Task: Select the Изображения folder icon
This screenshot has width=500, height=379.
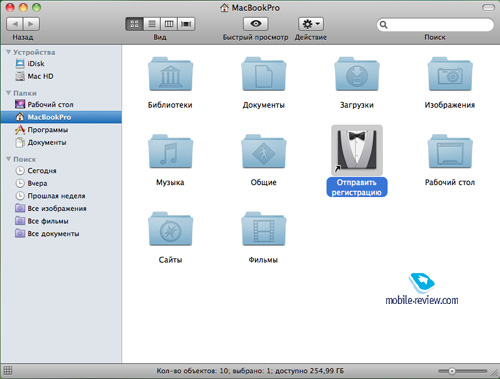Action: click(x=450, y=74)
